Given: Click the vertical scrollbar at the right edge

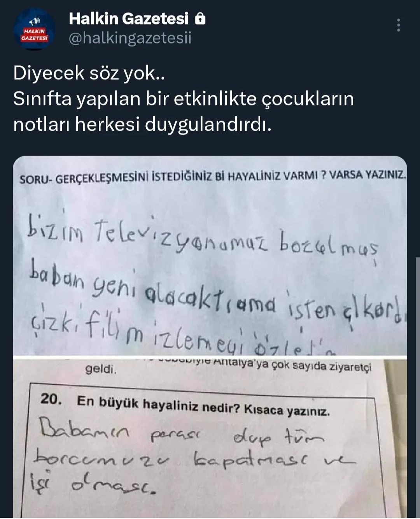Looking at the screenshot, I should (418, 388).
